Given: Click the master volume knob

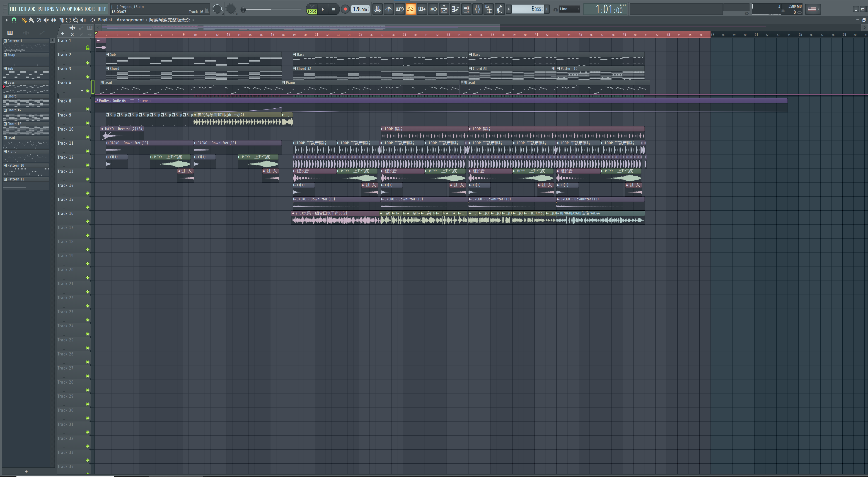Looking at the screenshot, I should click(218, 9).
